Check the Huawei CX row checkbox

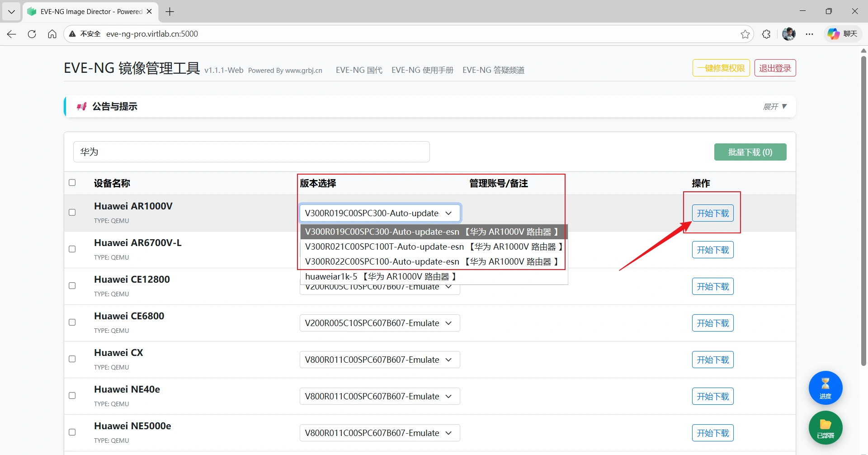click(x=72, y=359)
